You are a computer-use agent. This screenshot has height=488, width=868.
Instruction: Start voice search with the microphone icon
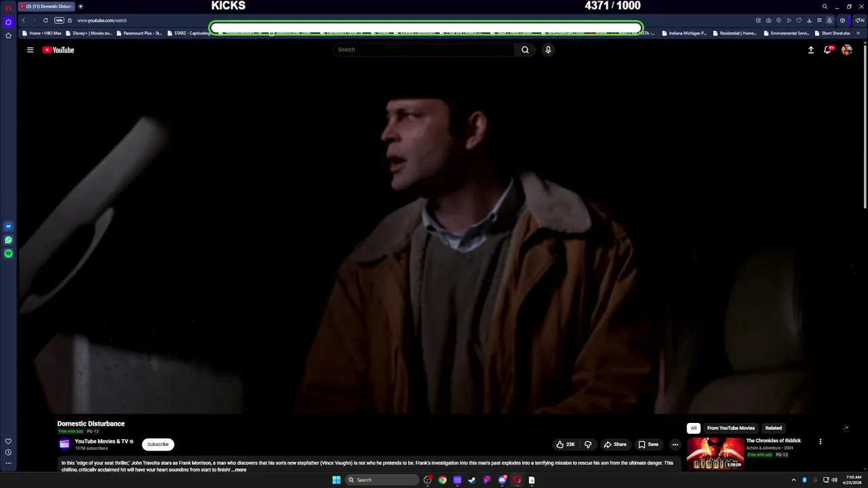pyautogui.click(x=548, y=49)
